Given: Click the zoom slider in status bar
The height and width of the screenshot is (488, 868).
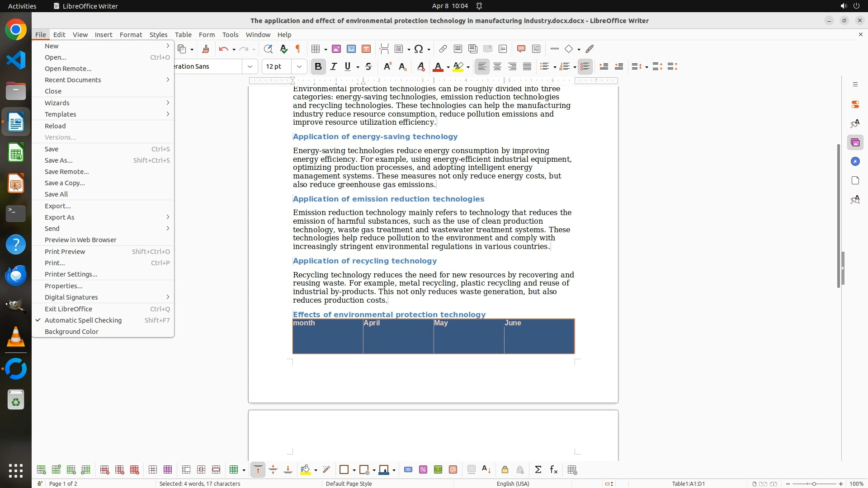Looking at the screenshot, I should (814, 484).
